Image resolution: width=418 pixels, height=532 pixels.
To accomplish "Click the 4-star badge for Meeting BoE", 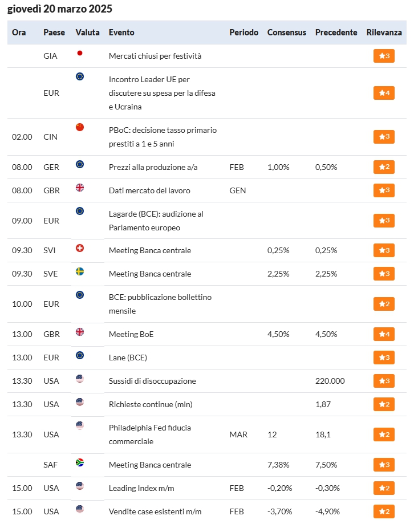I will (384, 334).
